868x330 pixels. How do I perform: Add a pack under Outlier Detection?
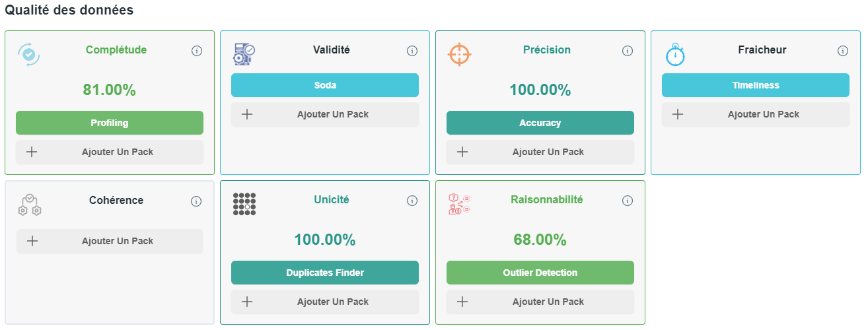540,302
